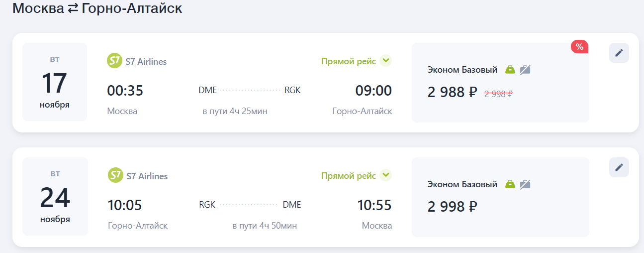This screenshot has width=644, height=253.
Task: Click the red percent discount badge
Action: pos(579,47)
